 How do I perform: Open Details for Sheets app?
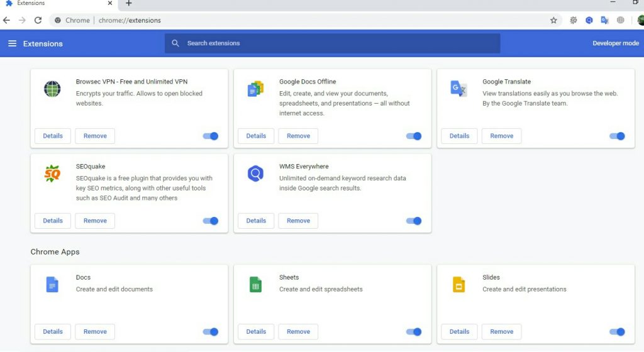[x=256, y=331]
